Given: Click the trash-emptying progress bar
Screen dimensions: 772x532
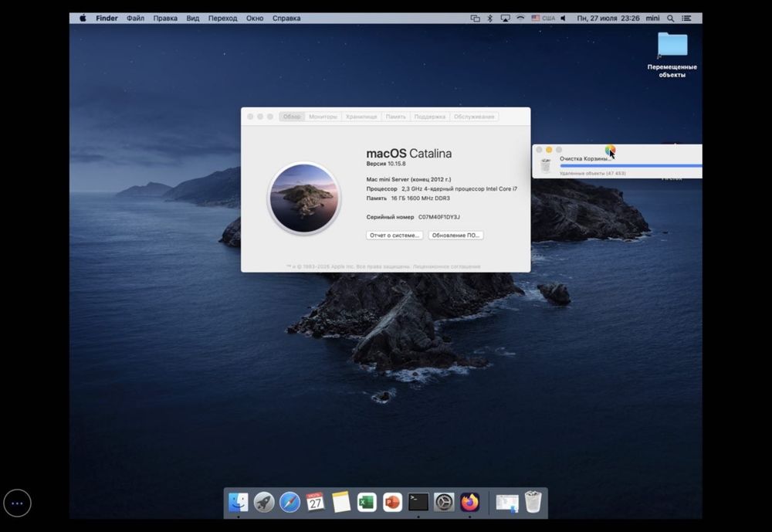Looking at the screenshot, I should pos(631,166).
